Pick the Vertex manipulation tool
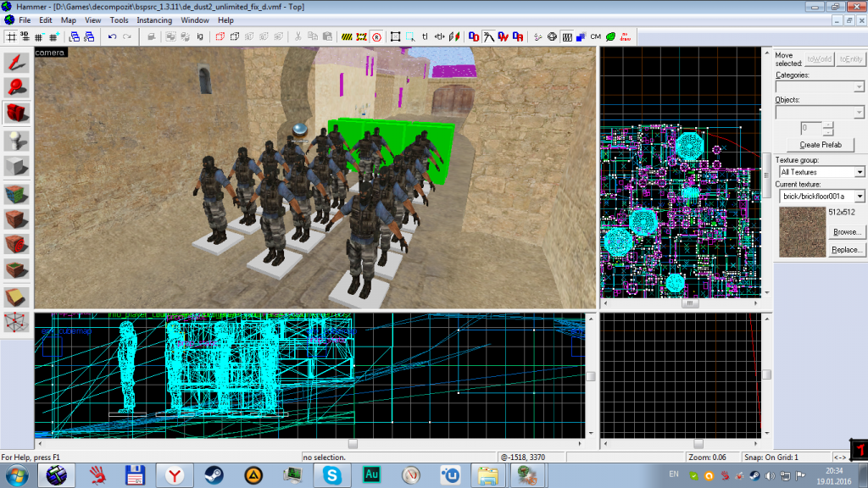868x488 pixels. [17, 323]
